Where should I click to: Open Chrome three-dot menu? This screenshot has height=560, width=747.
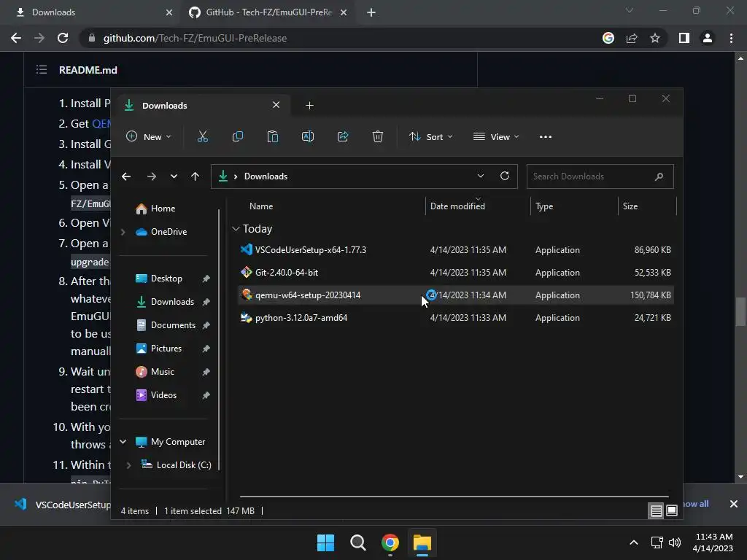tap(731, 38)
